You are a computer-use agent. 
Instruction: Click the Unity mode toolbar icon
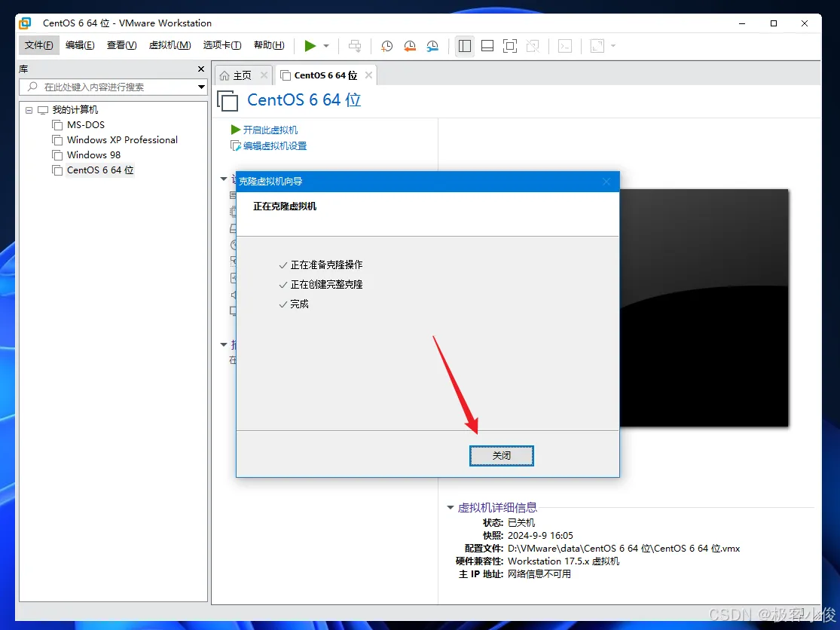pos(533,46)
